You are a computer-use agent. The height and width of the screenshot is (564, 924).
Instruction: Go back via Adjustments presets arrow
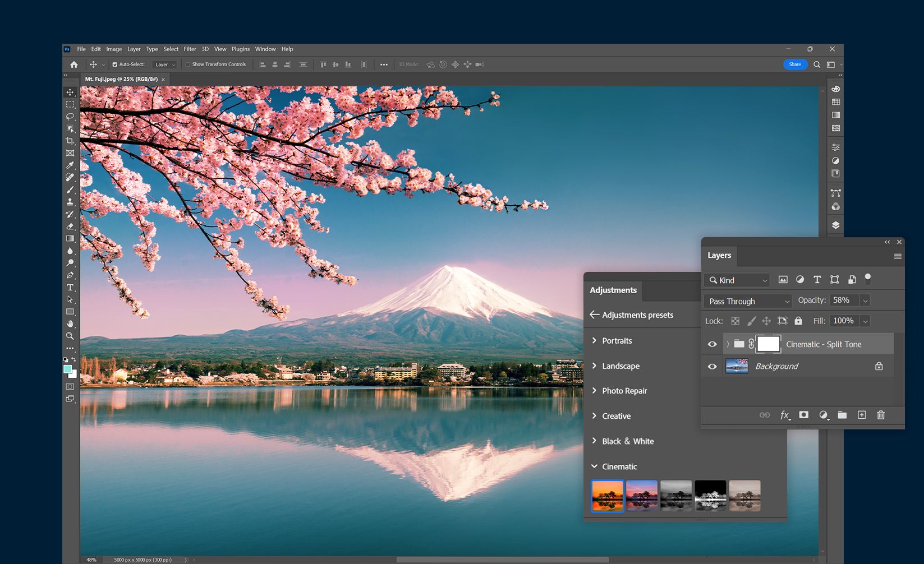tap(594, 315)
